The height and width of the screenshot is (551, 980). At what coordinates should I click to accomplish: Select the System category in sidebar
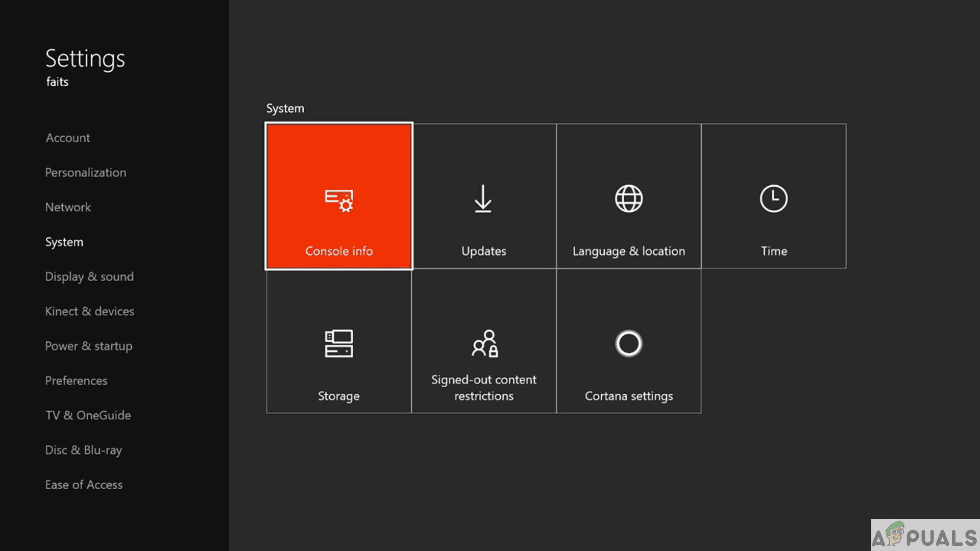(64, 242)
